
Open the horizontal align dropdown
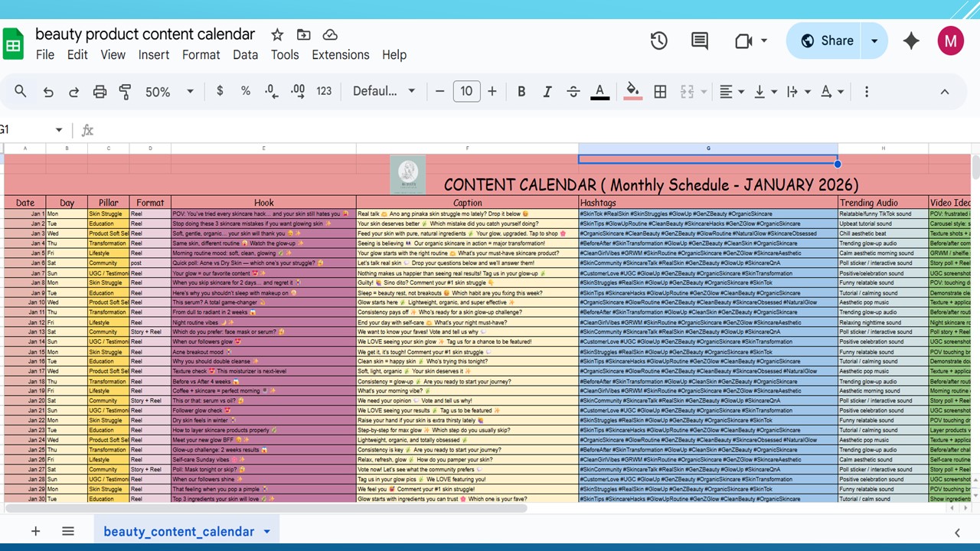732,92
